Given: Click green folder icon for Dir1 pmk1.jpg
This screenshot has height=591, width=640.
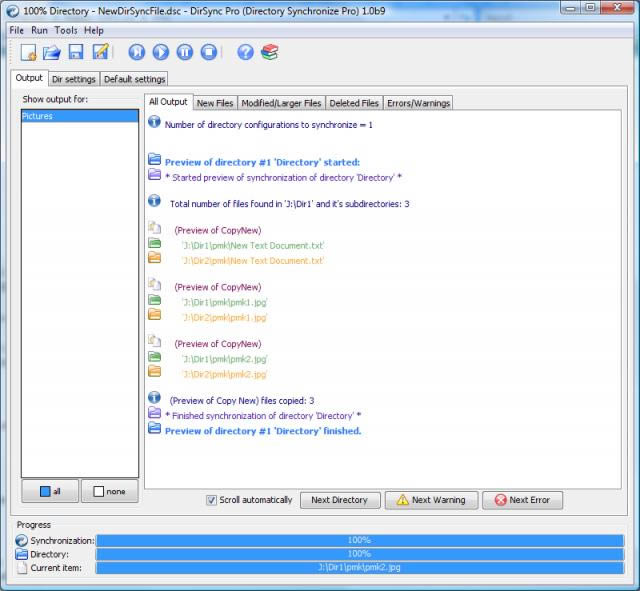Looking at the screenshot, I should click(x=154, y=300).
